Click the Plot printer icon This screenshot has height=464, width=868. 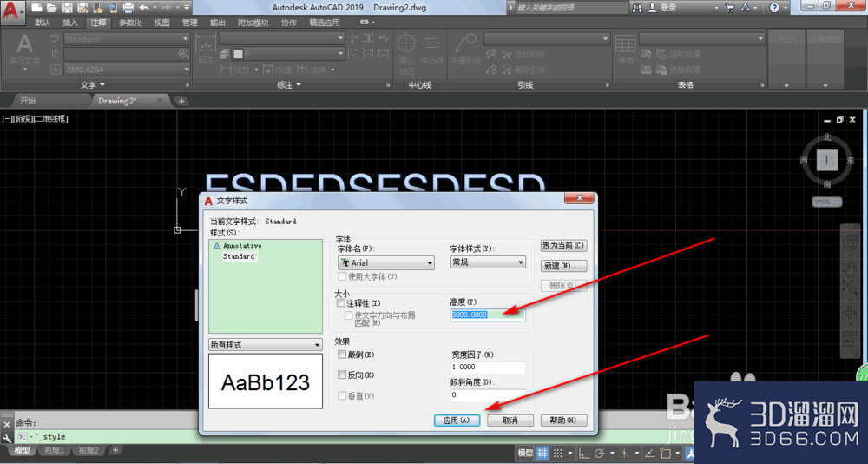128,8
